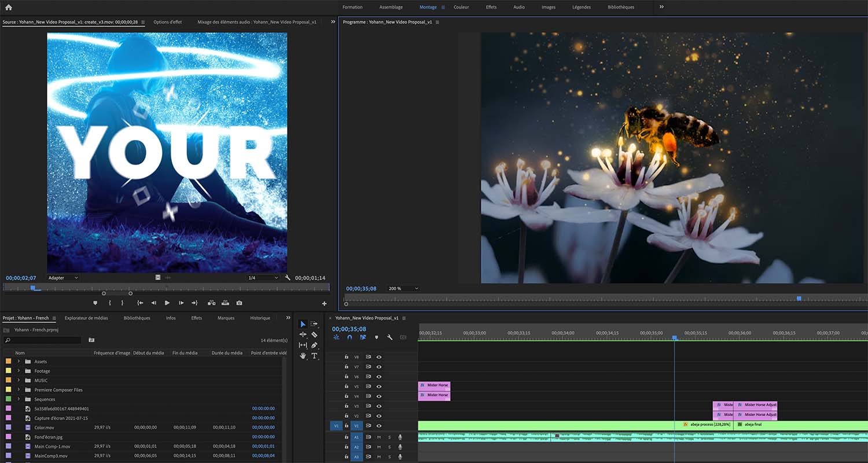
Task: Select the Slip tool
Action: pos(303,345)
